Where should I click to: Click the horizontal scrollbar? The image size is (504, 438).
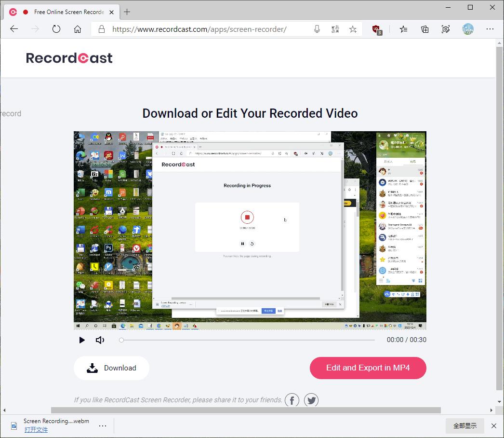tap(246, 410)
